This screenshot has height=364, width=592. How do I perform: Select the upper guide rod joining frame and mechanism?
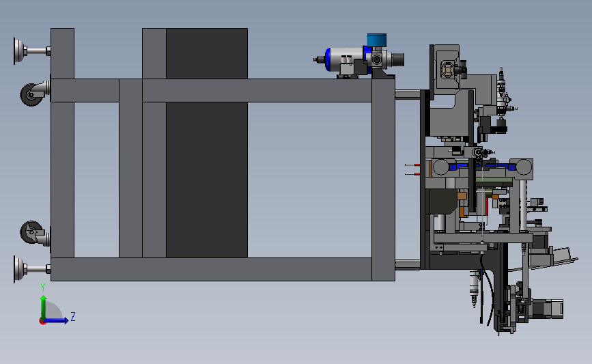pos(408,94)
